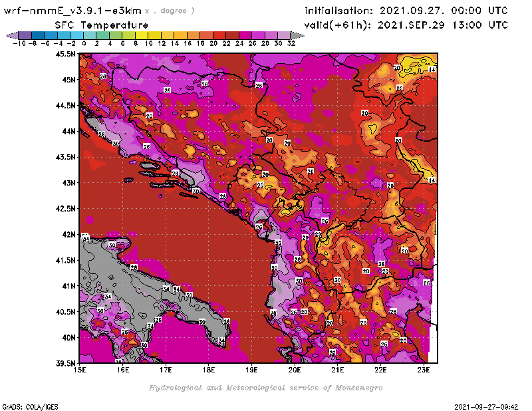Screen dimensions: 532x411
Task: Click the model title wrf-nmmE_v3.9.1-e3km
Action: pyautogui.click(x=72, y=11)
